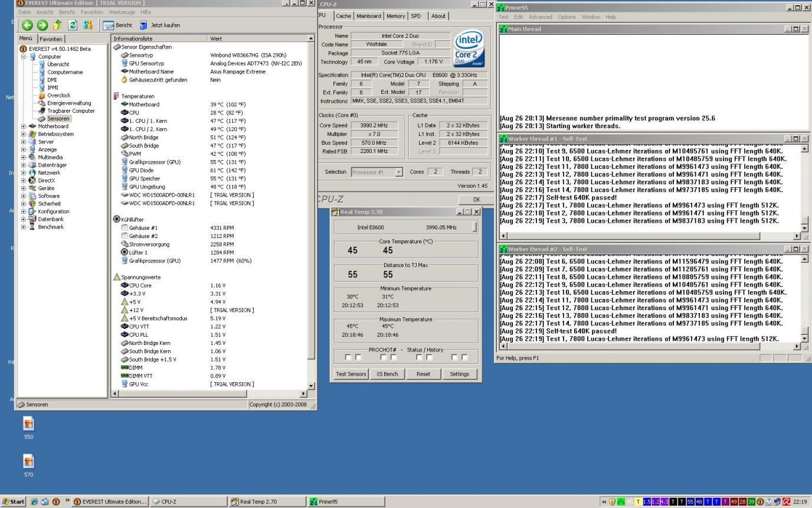Click the Temperaturen thermometer icon

[116, 96]
